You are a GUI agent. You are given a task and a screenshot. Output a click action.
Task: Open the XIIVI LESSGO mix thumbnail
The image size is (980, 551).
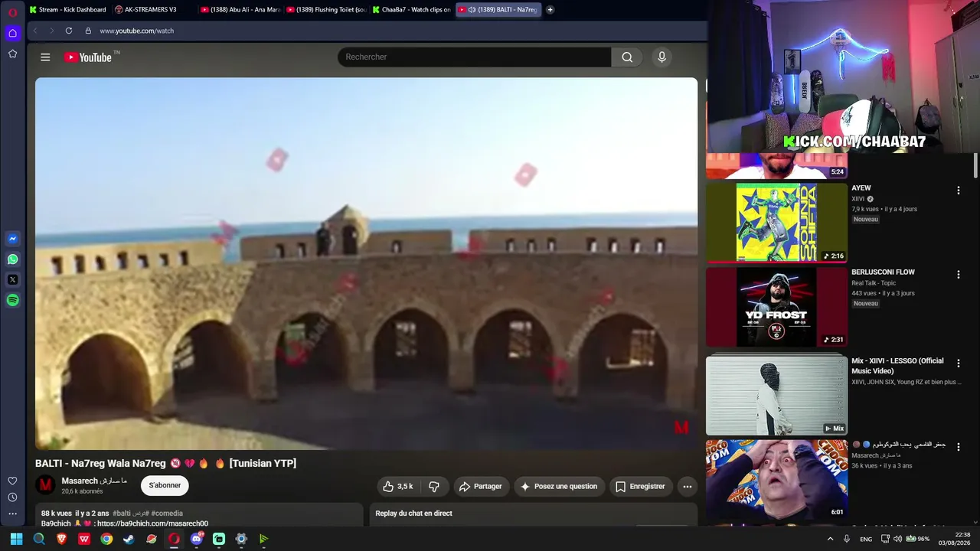tap(776, 395)
